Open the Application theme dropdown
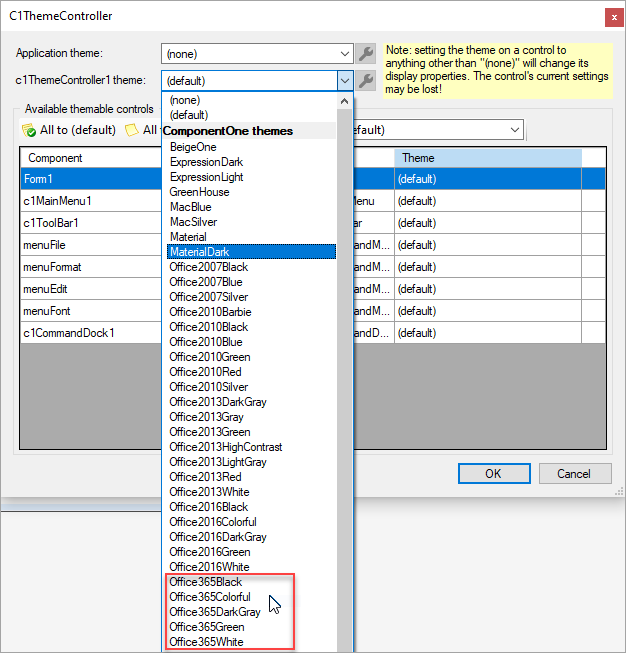The height and width of the screenshot is (653, 626). (x=345, y=54)
